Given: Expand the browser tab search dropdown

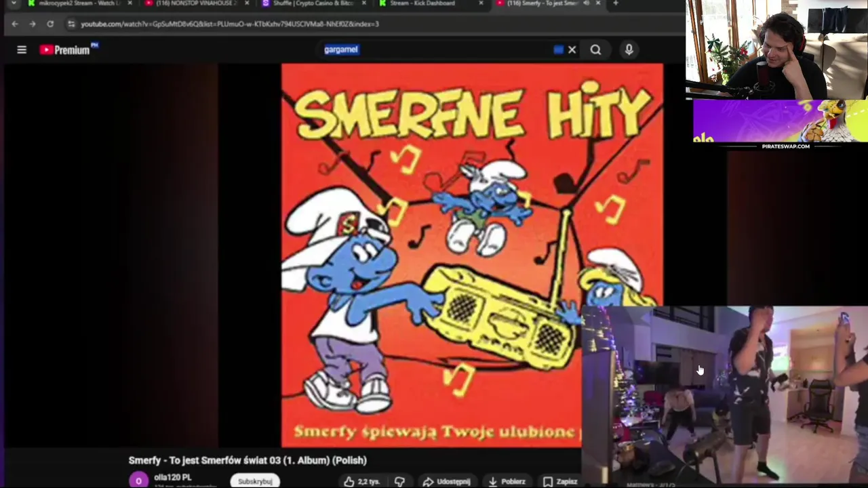Looking at the screenshot, I should pyautogui.click(x=14, y=3).
